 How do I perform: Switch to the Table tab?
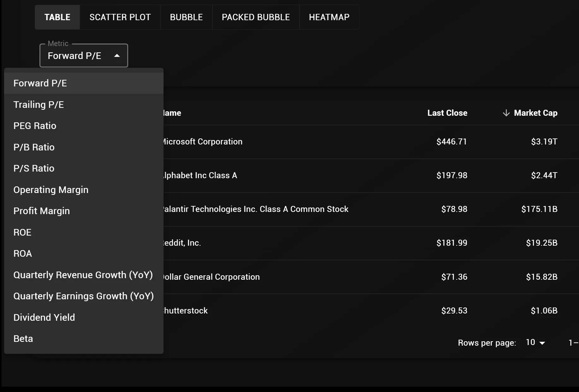(x=57, y=17)
